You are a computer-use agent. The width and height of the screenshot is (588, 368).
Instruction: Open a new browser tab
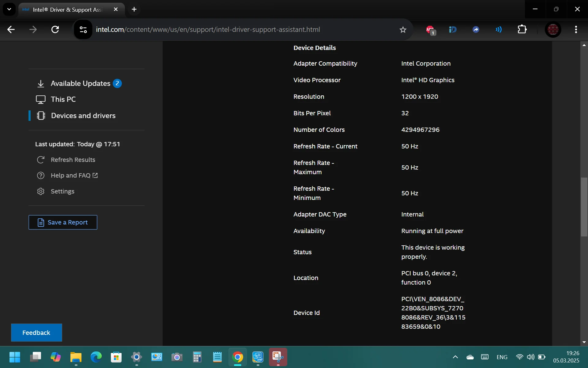(134, 9)
